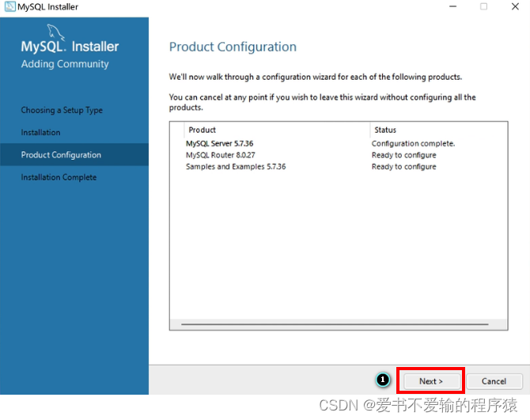Go to Installation Complete sidebar step

(x=59, y=177)
